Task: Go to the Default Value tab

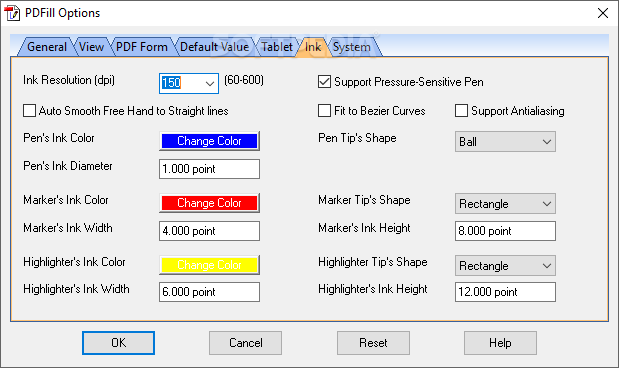Action: [x=214, y=47]
